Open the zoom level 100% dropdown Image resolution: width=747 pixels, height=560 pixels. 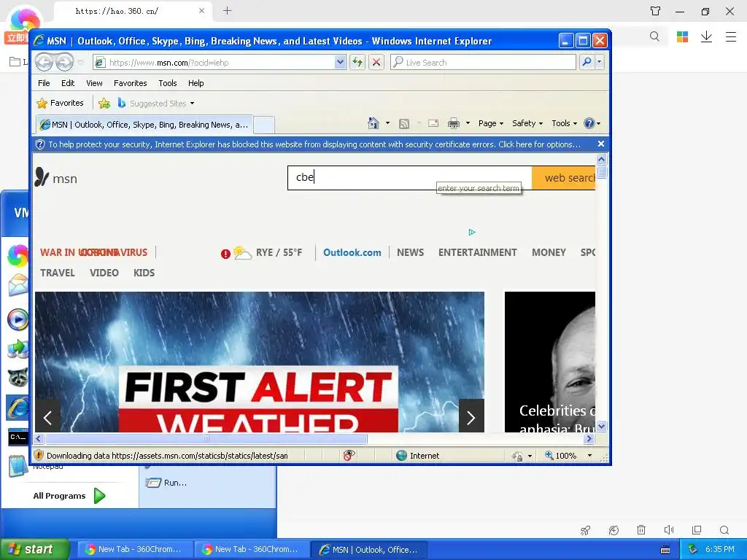pos(589,456)
